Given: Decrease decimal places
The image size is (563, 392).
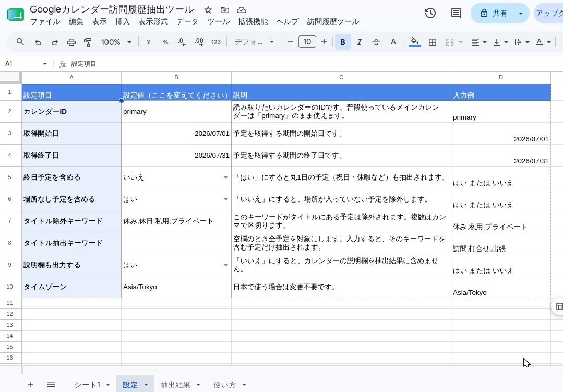Looking at the screenshot, I should click(x=182, y=42).
